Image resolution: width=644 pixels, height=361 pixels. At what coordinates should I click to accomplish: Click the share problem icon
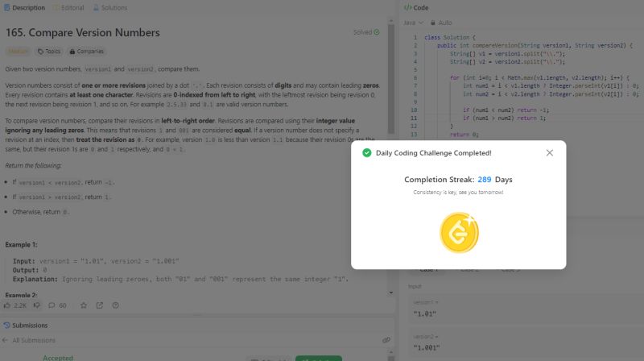pyautogui.click(x=100, y=305)
